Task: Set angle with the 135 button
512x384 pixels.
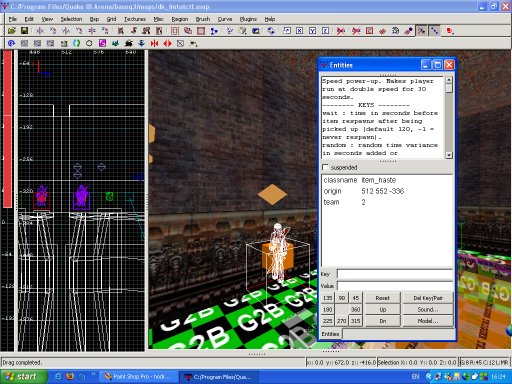Action: pyautogui.click(x=328, y=298)
